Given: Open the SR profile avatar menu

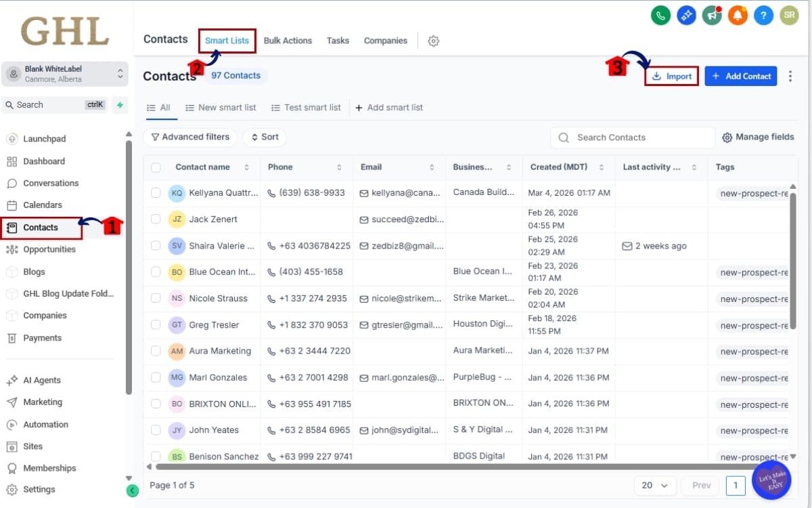Looking at the screenshot, I should point(789,14).
